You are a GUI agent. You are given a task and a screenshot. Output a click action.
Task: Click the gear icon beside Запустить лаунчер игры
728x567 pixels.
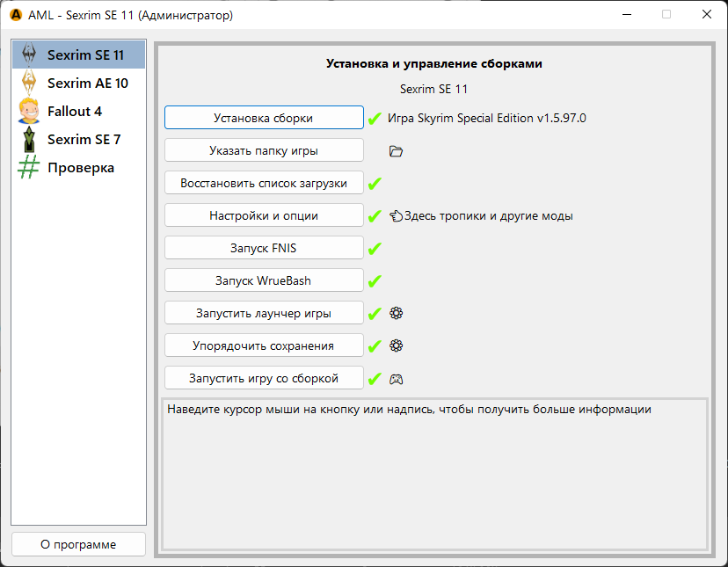pyautogui.click(x=396, y=313)
